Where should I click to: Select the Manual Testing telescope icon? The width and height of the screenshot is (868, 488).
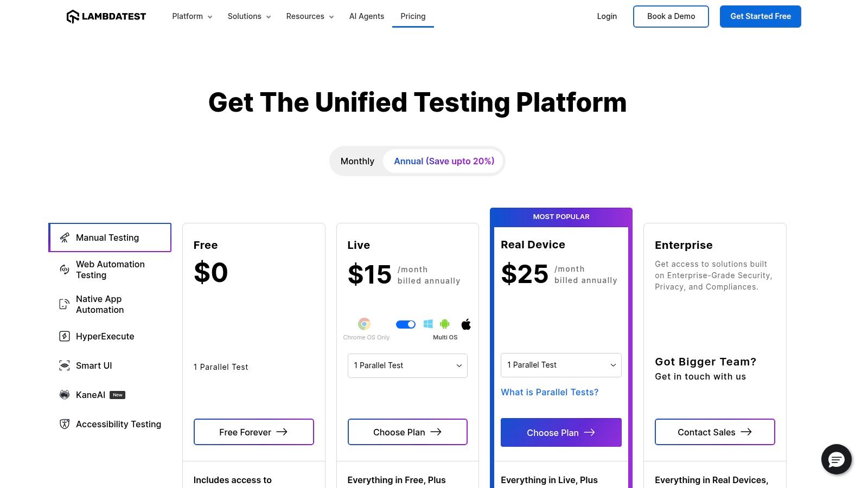(x=65, y=237)
